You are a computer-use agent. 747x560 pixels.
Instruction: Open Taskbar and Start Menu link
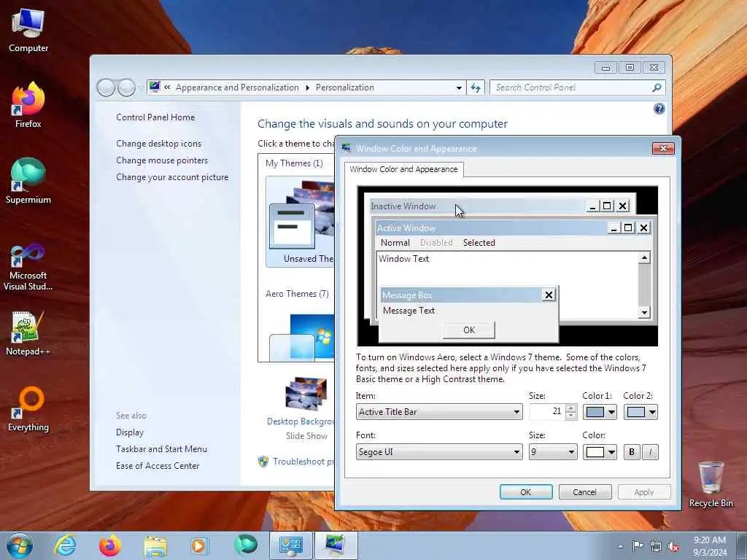click(161, 449)
